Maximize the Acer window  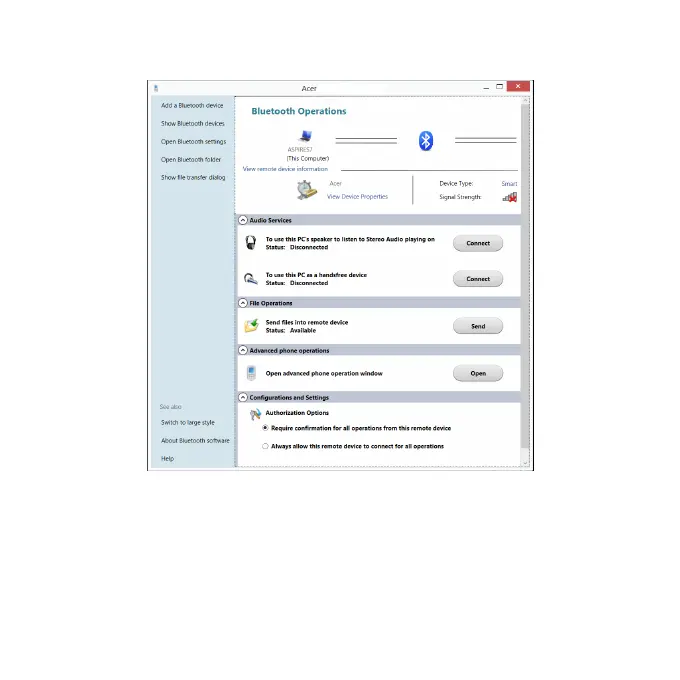pyautogui.click(x=500, y=87)
